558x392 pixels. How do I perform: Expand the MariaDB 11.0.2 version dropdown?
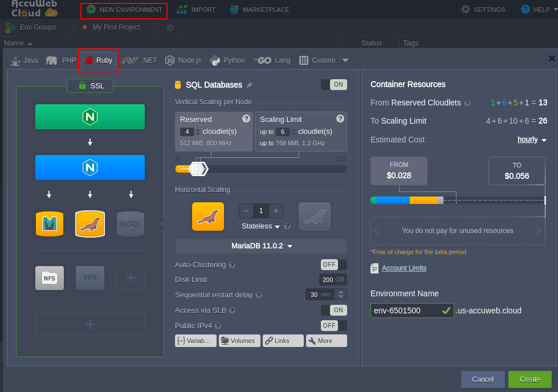click(x=261, y=246)
